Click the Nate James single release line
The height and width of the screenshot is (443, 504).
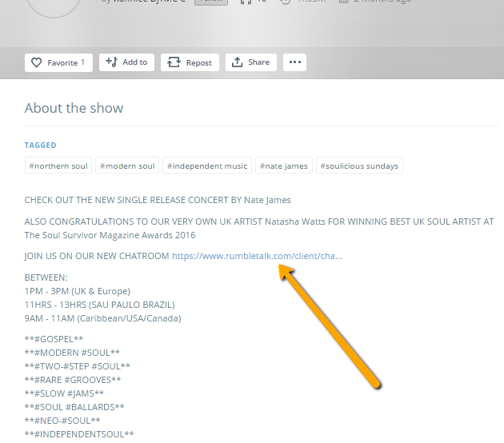(158, 200)
